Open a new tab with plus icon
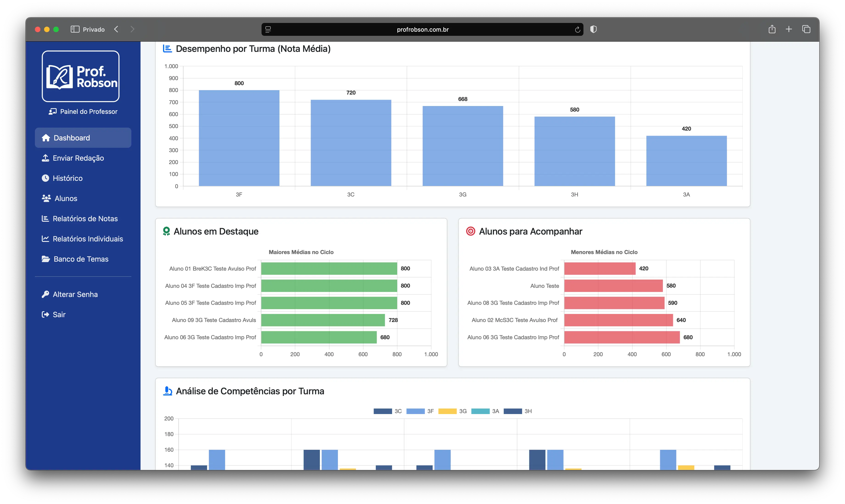845x504 pixels. [x=789, y=29]
